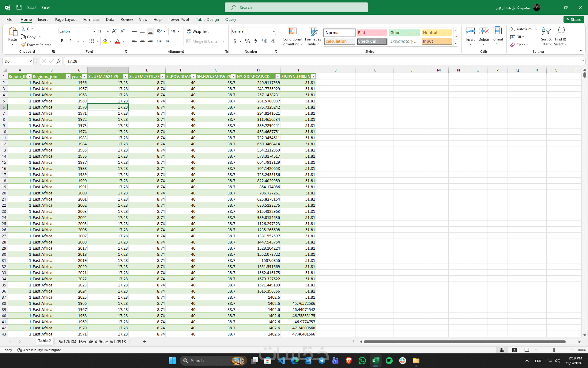Open Spotify from the taskbar
Viewport: 588px width, 368px height.
point(389,361)
